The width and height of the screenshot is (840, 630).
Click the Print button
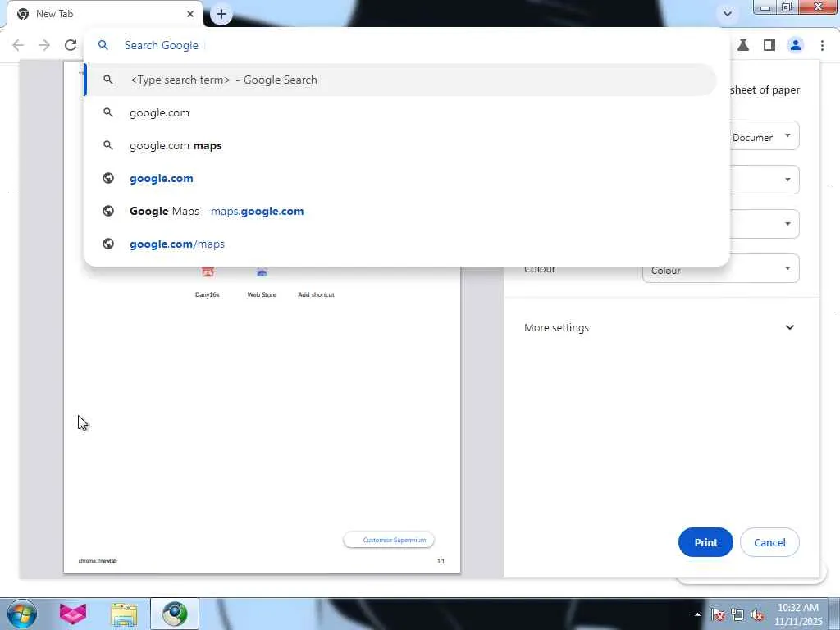point(705,542)
